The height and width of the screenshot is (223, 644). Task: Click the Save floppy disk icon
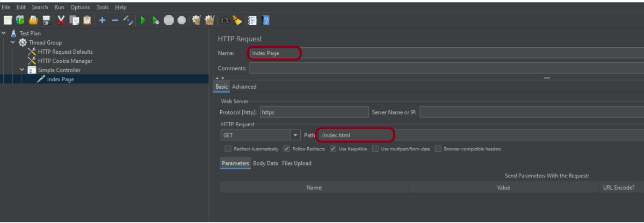(x=46, y=20)
